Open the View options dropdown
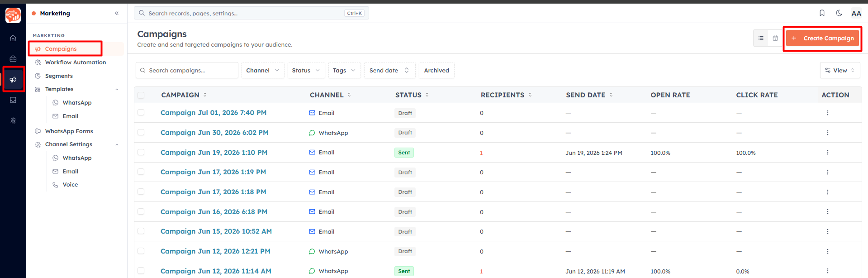 coord(840,70)
